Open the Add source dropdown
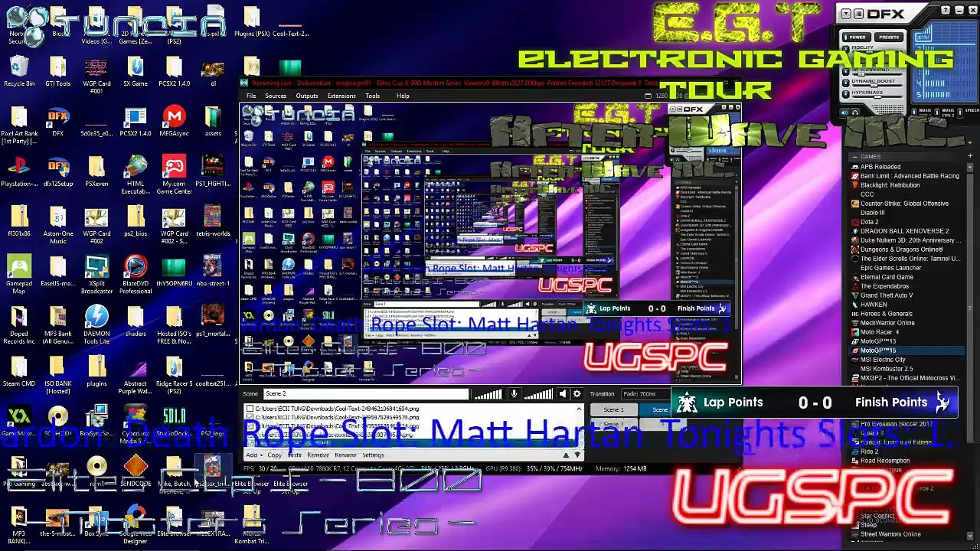 coord(254,455)
